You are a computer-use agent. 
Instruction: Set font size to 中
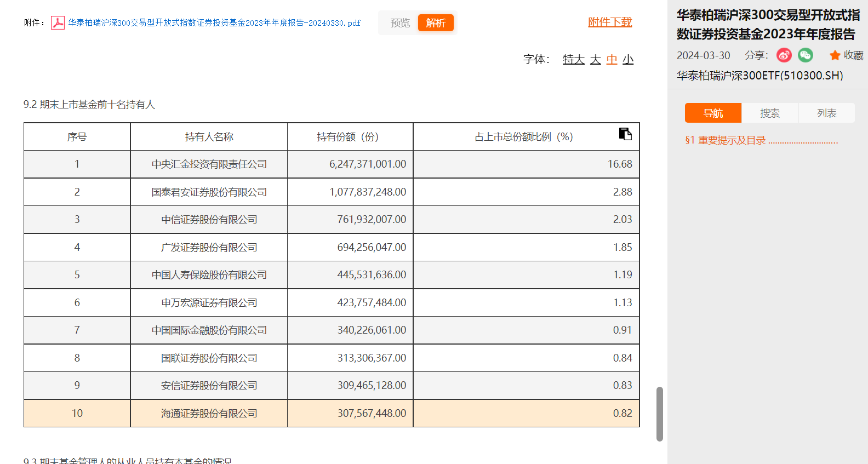(x=612, y=59)
